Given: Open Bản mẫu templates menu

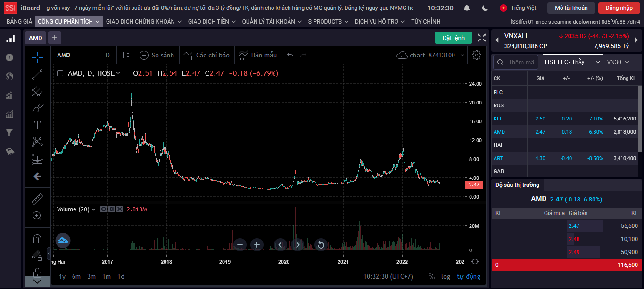Looking at the screenshot, I should [257, 55].
